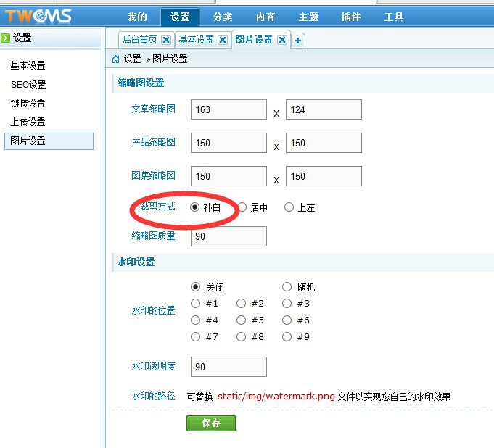Click the 水印透明度 input field
The height and width of the screenshot is (448, 494).
coord(229,367)
